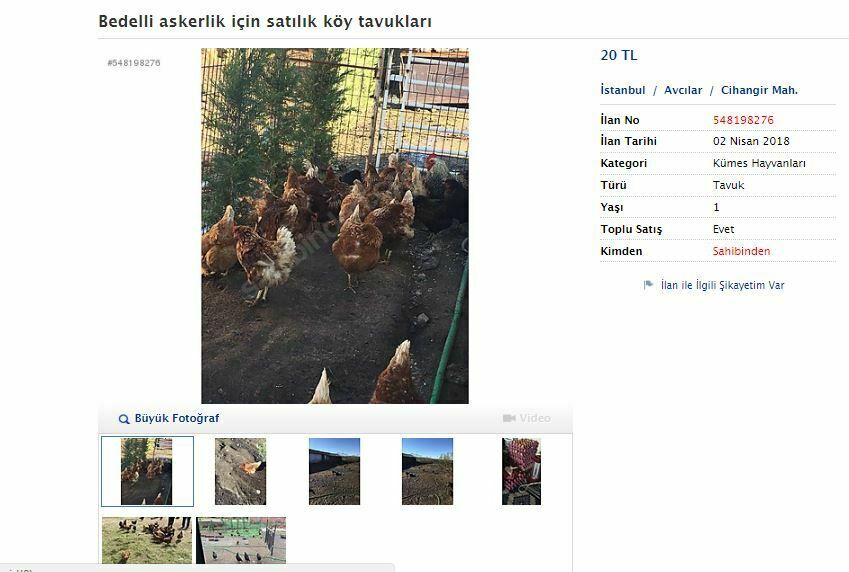Click the Sahibinden seller type link

[x=741, y=251]
